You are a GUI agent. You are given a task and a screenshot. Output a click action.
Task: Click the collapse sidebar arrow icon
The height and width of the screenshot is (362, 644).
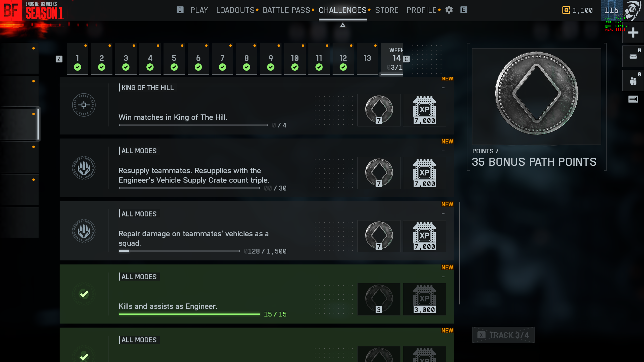click(x=633, y=99)
